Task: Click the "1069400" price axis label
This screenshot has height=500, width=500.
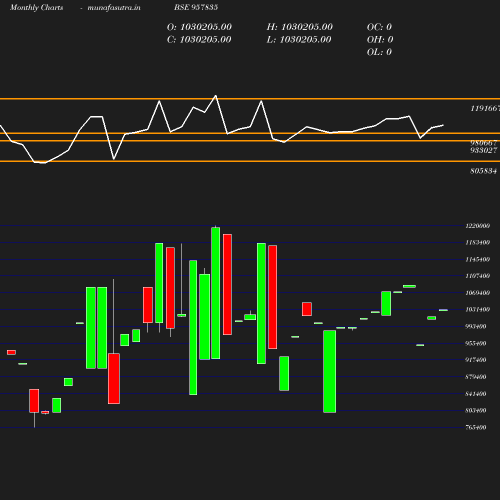Action: [x=478, y=293]
